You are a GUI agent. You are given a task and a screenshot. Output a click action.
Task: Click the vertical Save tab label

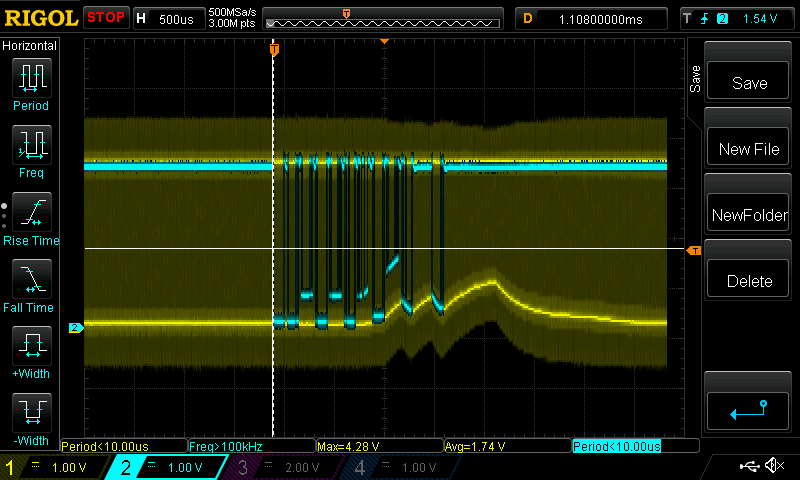(x=694, y=79)
